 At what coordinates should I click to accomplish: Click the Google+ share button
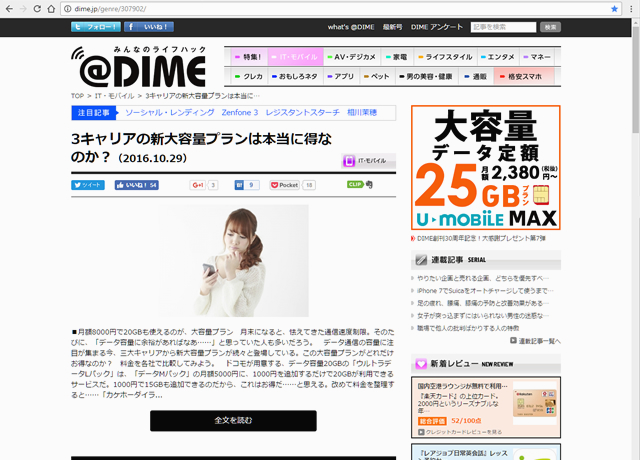coord(198,185)
